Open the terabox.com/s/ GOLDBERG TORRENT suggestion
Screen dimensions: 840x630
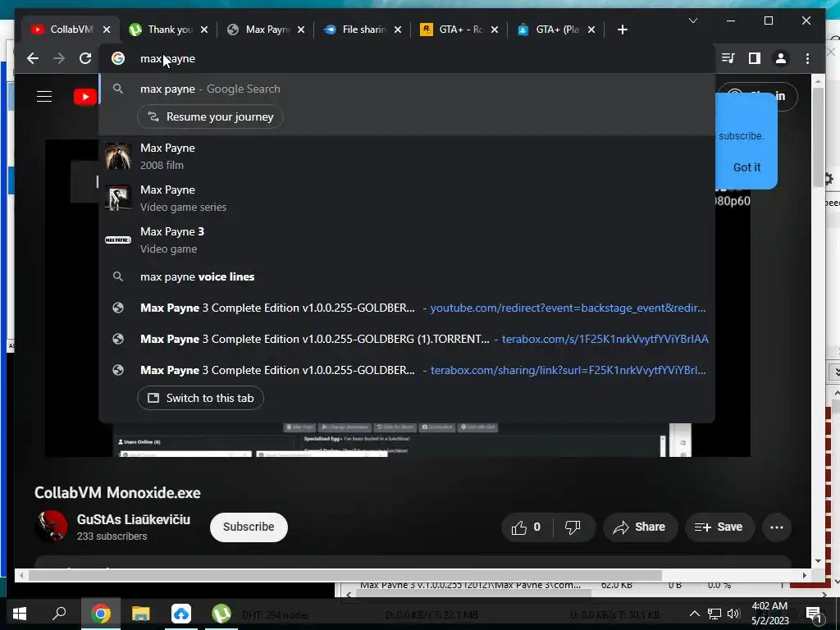pos(407,339)
